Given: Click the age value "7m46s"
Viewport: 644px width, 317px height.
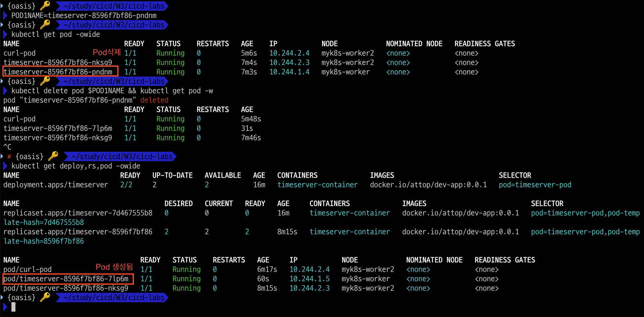Looking at the screenshot, I should pyautogui.click(x=251, y=138).
